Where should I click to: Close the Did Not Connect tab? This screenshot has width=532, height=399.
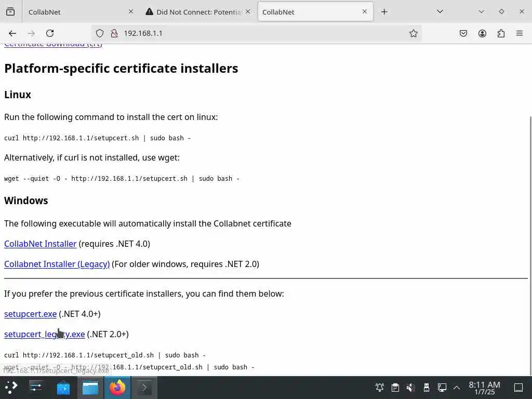[x=248, y=11]
